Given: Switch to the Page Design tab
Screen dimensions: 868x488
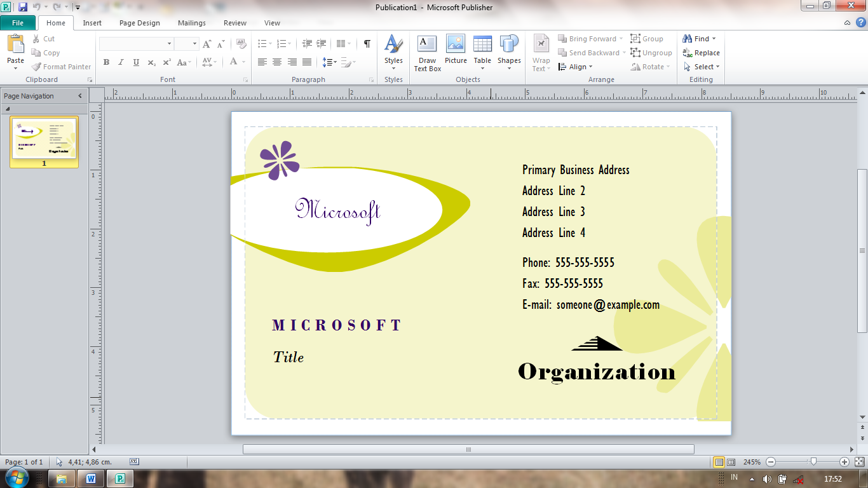Looking at the screenshot, I should [x=139, y=23].
